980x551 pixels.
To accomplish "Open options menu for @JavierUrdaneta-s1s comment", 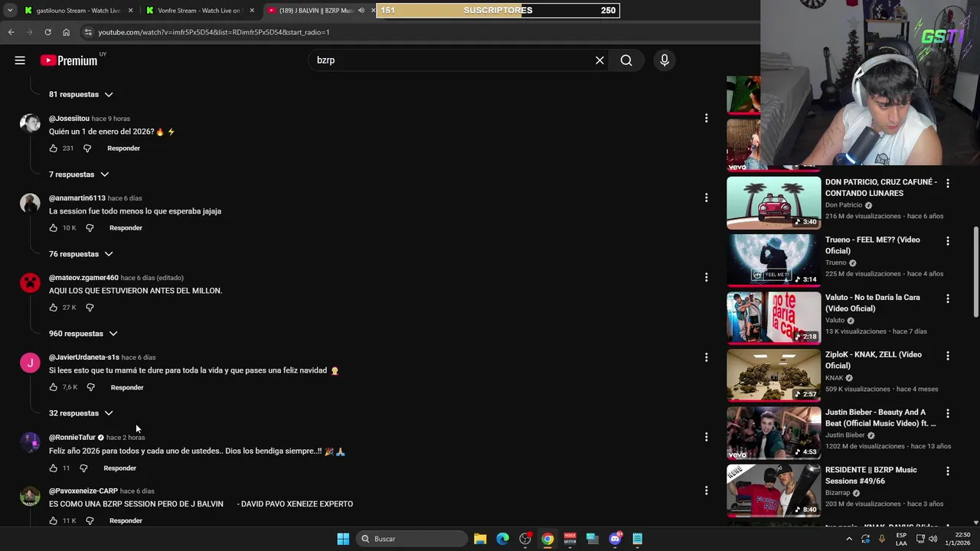I will pyautogui.click(x=706, y=357).
